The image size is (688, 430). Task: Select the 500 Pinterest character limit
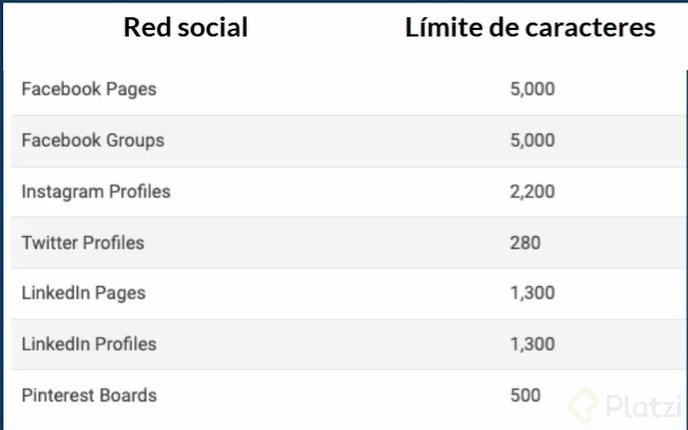coord(525,395)
